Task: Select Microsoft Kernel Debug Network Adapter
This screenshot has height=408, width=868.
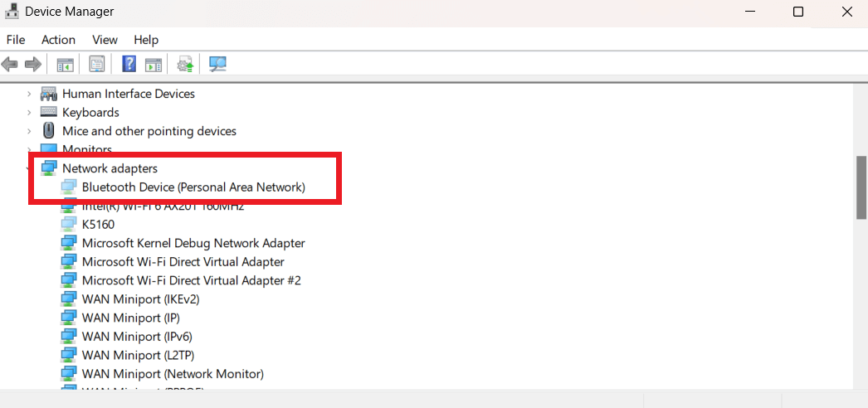Action: [x=193, y=243]
